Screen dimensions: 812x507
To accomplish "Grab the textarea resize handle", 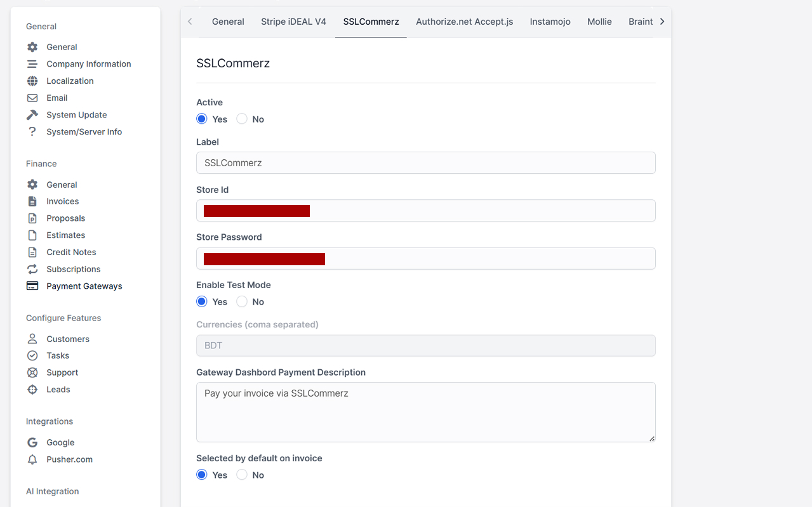I will coord(651,438).
